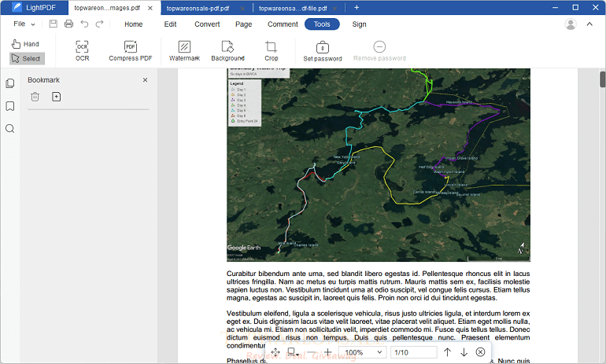Image resolution: width=606 pixels, height=364 pixels.
Task: Zoom in with plus button
Action: 327,352
